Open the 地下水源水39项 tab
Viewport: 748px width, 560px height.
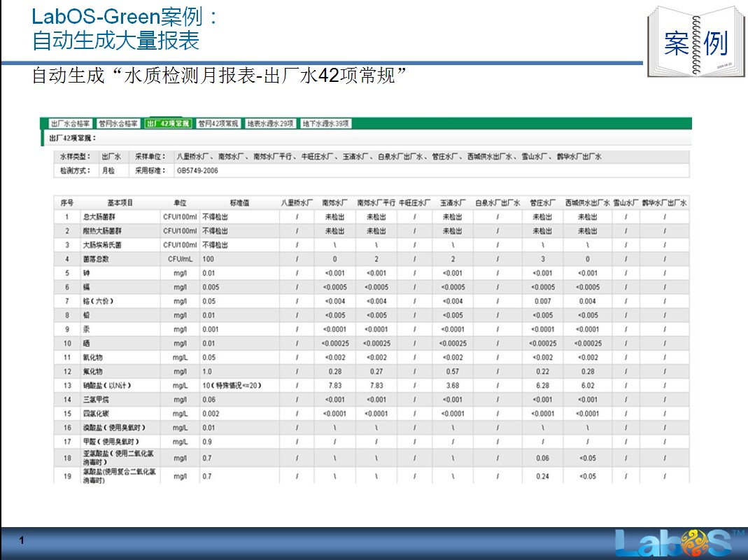pyautogui.click(x=325, y=124)
